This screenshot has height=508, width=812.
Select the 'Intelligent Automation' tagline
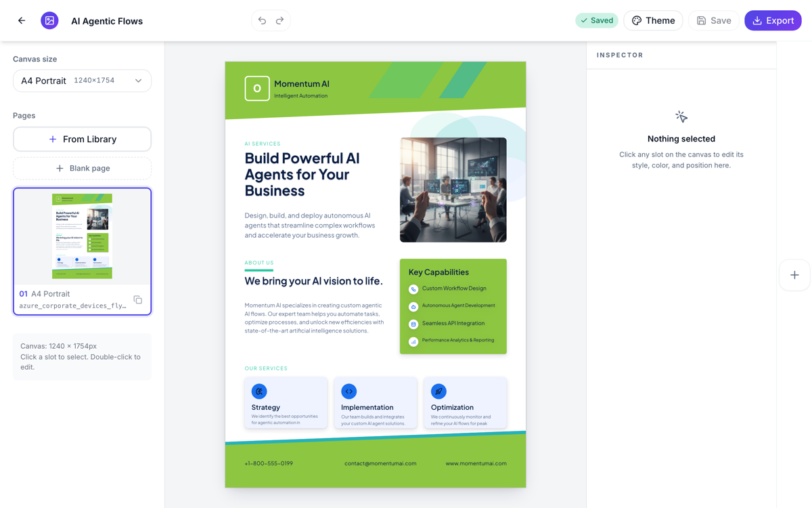tap(301, 96)
